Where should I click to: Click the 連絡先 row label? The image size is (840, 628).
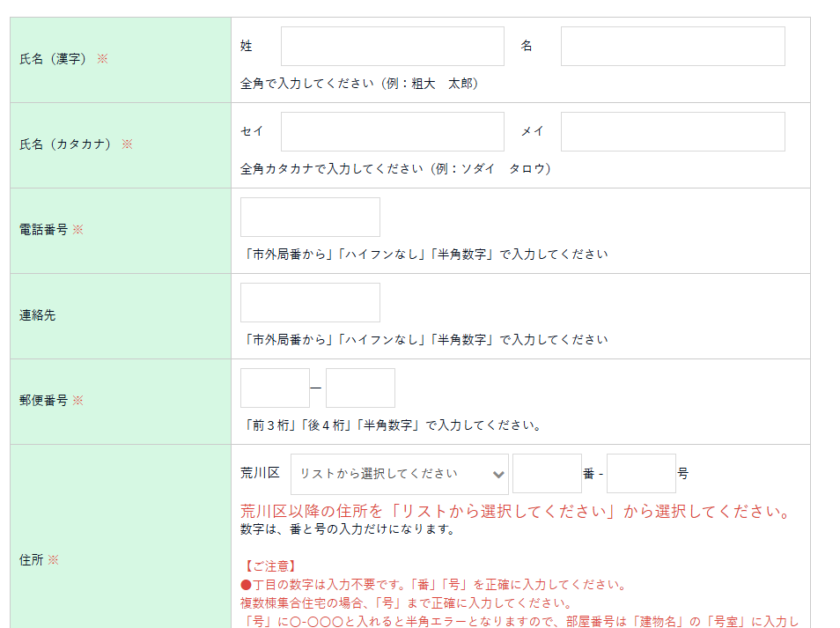click(x=37, y=315)
